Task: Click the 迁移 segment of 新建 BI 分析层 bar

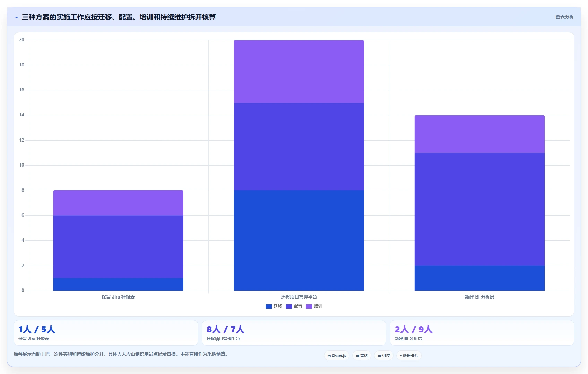Action: click(x=479, y=278)
